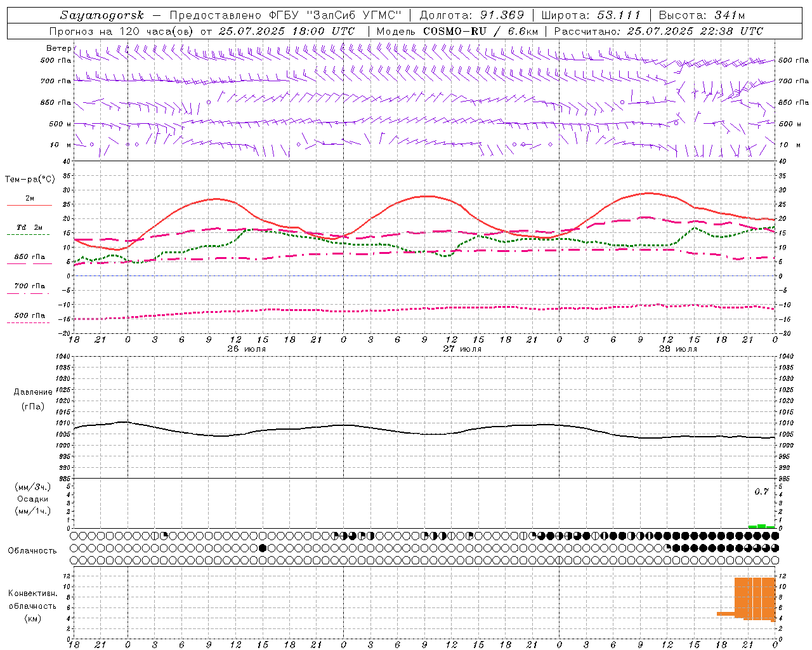Click the tall orange convective cloud bar

pyautogui.click(x=755, y=599)
